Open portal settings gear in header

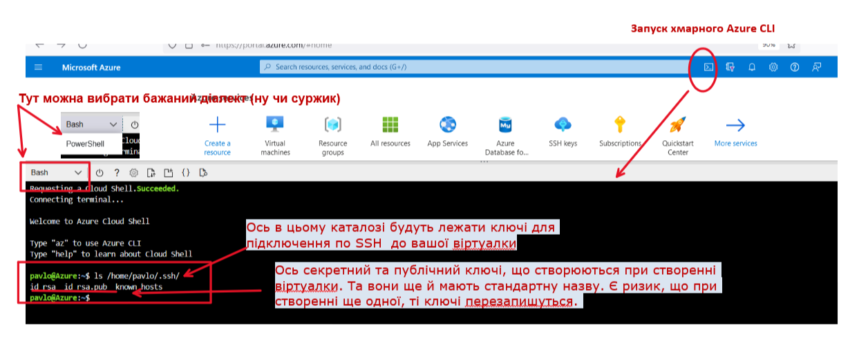click(773, 67)
